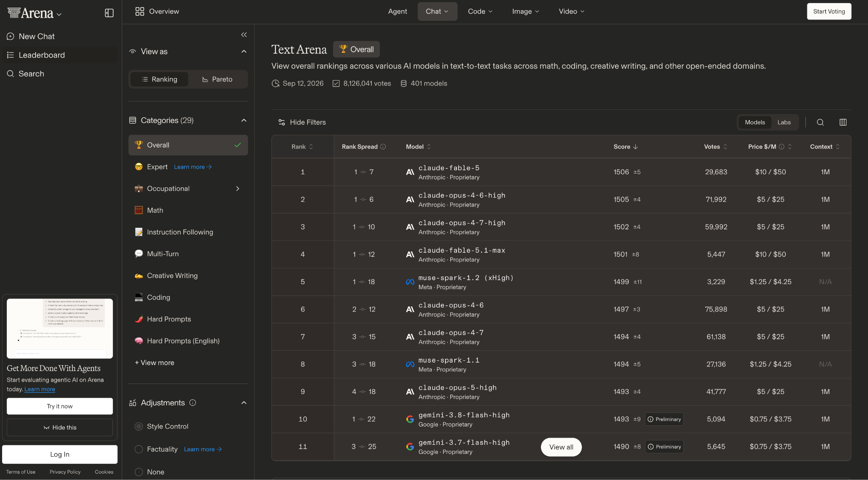Viewport: 868px width, 480px height.
Task: Select Instruction Following category
Action: pos(188,232)
